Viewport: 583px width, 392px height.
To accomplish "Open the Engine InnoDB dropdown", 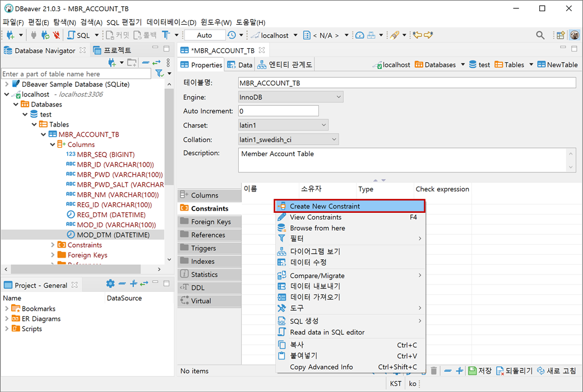I will (x=291, y=97).
